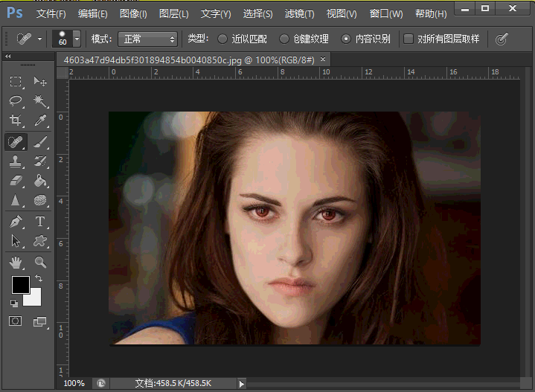The width and height of the screenshot is (535, 392).
Task: Toggle Quick Mask mode
Action: pos(16,321)
